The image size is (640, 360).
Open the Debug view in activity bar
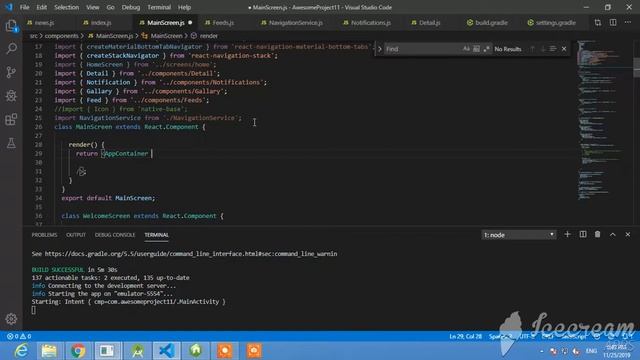pos(11,96)
